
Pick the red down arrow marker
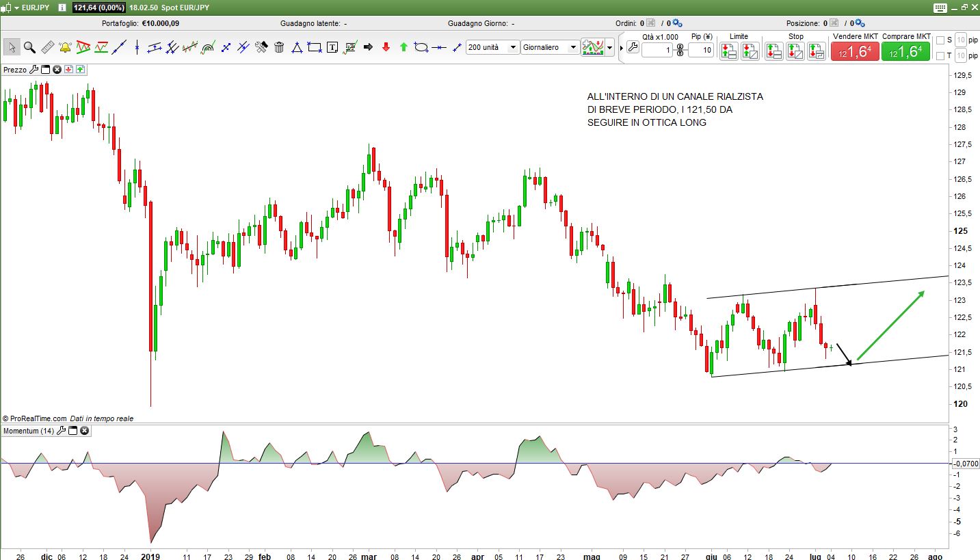[x=386, y=47]
